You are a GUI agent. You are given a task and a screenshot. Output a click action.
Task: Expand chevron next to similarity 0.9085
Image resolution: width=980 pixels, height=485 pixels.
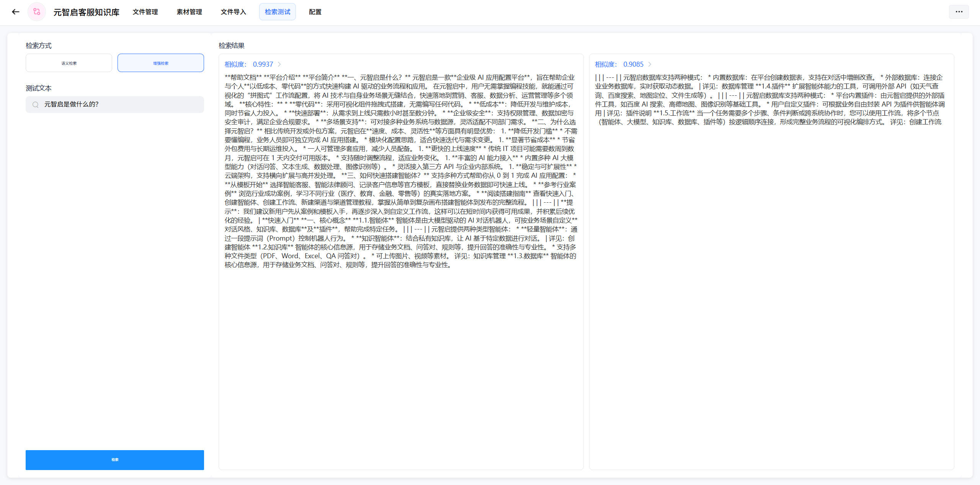pyautogui.click(x=650, y=64)
